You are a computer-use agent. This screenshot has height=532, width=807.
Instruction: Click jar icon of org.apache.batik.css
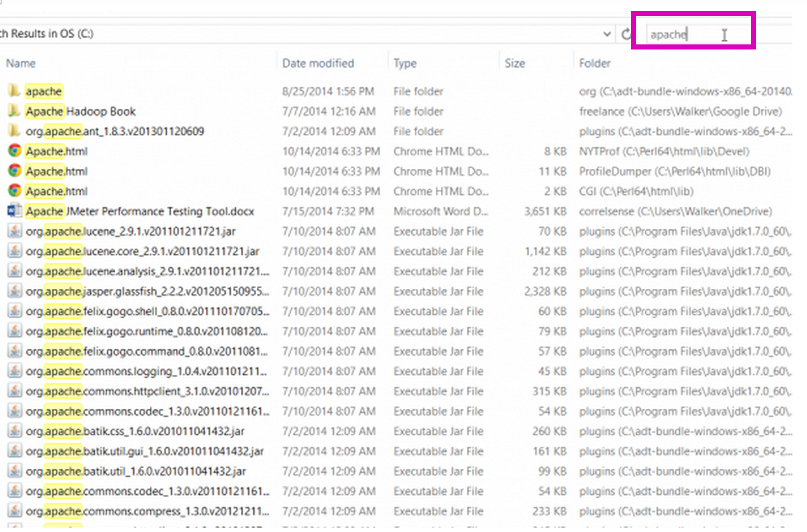15,431
